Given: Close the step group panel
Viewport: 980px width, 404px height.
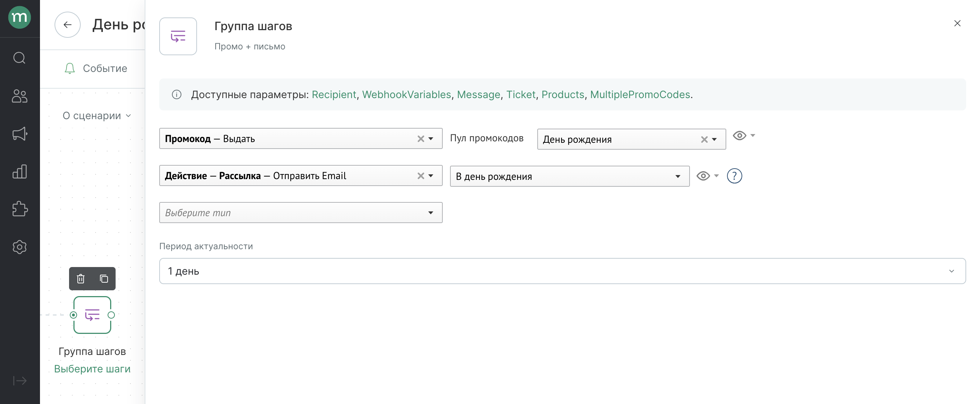Looking at the screenshot, I should click(957, 24).
